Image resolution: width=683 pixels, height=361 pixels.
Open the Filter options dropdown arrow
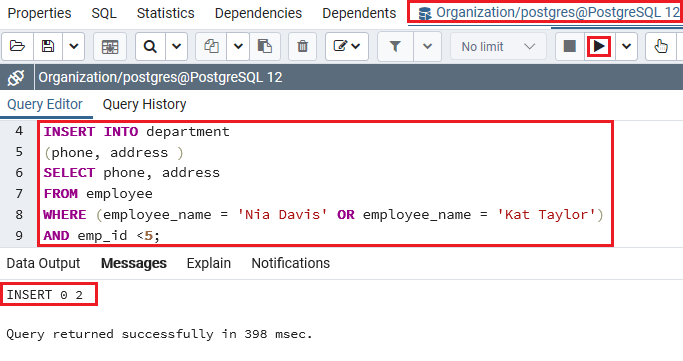pyautogui.click(x=427, y=46)
